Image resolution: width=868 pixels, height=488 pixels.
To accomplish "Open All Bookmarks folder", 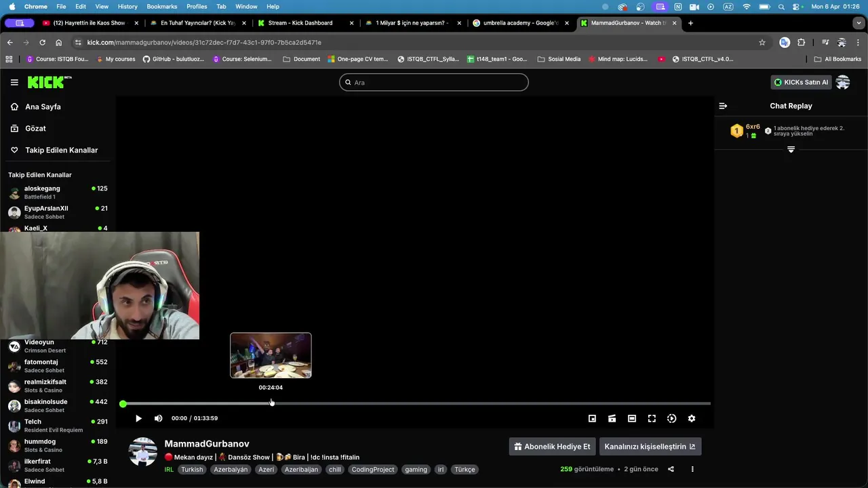I will [x=837, y=59].
